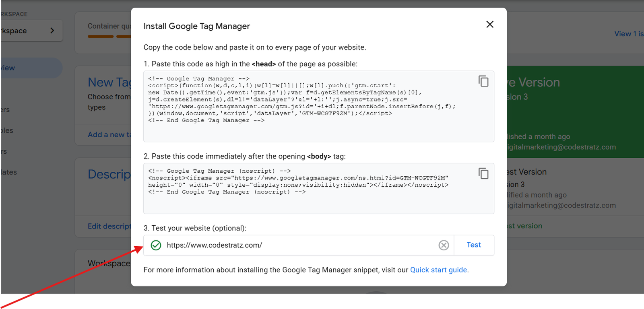Open the Quick start guide link

tap(438, 270)
